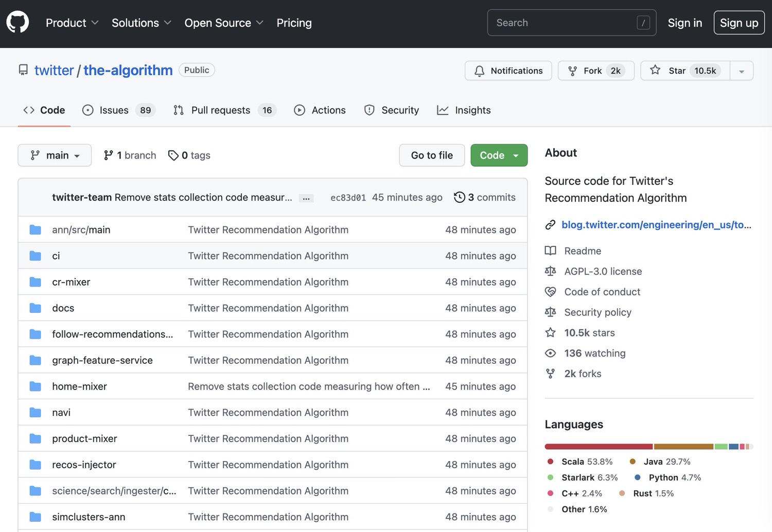Click the Java segment of language bar

pos(683,447)
